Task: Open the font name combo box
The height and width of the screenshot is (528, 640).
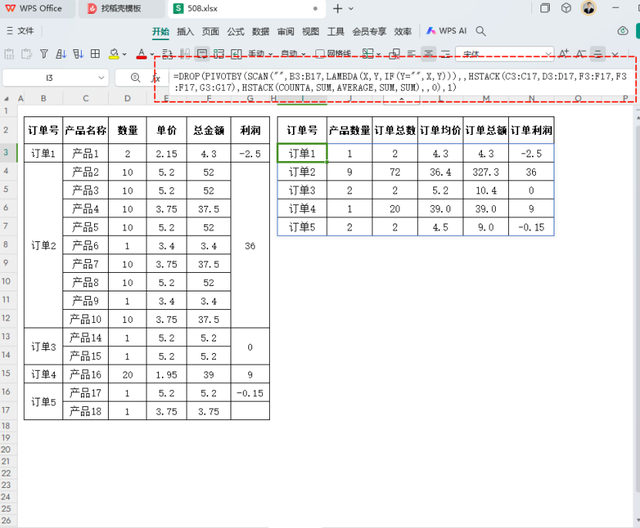Action: point(504,54)
